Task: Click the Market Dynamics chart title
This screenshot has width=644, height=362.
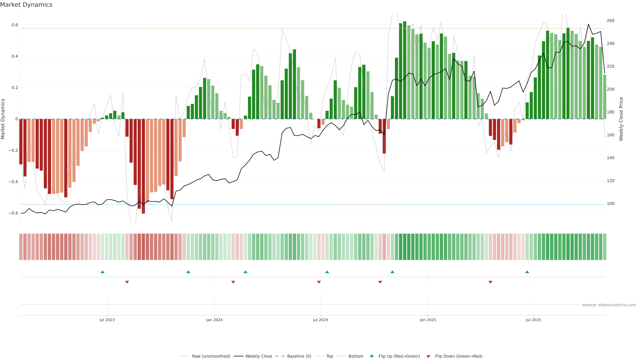Action: [26, 5]
